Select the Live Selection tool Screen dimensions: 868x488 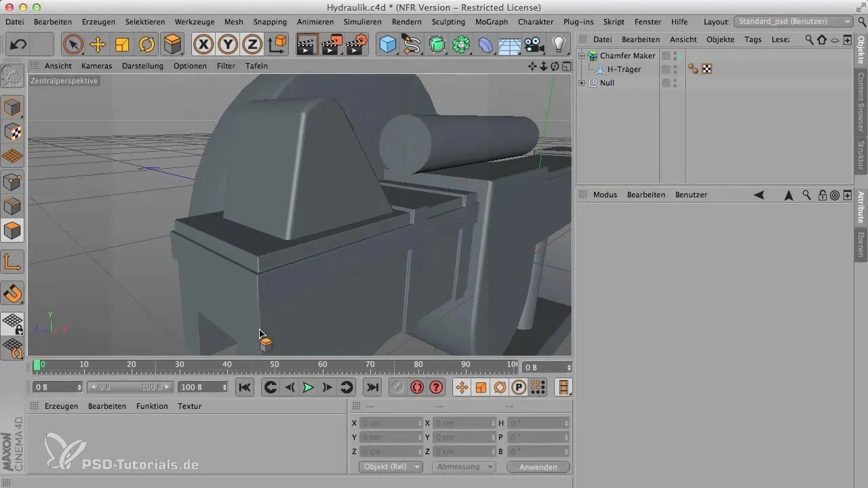(x=73, y=45)
